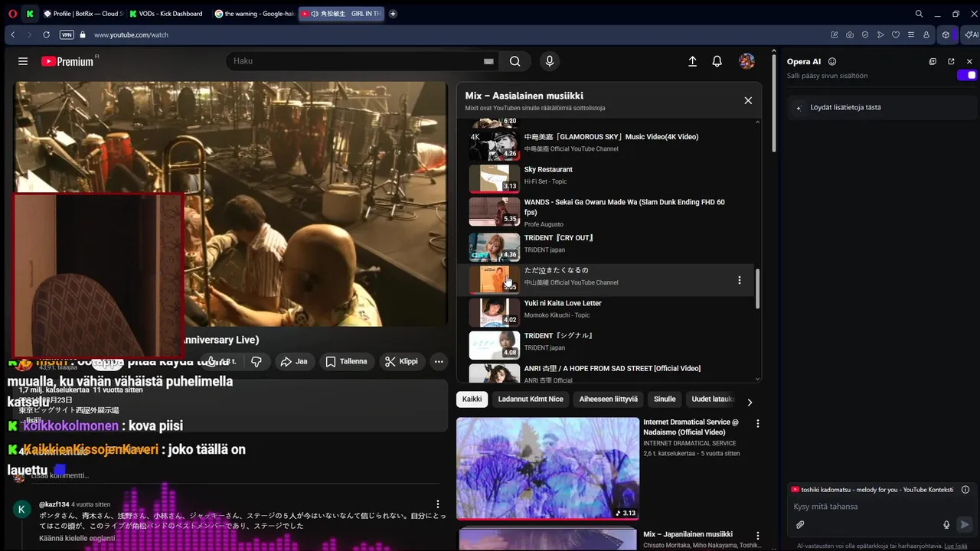Go back in browser history
This screenshot has height=551, width=980.
point(13,34)
